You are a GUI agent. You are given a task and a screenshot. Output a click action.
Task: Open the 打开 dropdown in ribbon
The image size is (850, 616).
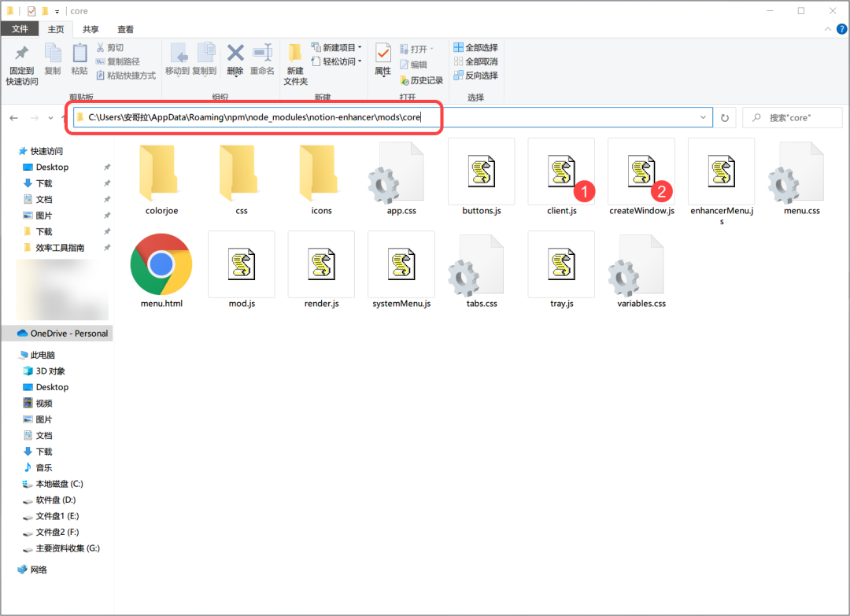tap(417, 49)
